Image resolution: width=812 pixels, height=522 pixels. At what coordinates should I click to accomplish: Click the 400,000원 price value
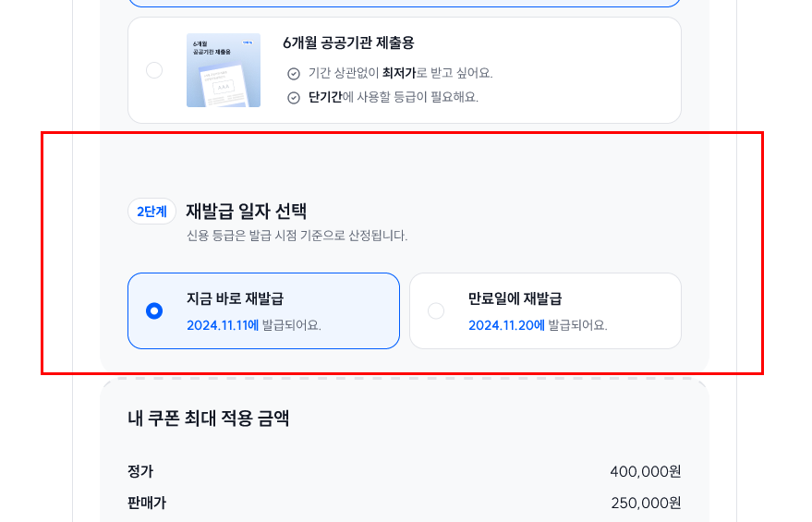click(x=645, y=472)
